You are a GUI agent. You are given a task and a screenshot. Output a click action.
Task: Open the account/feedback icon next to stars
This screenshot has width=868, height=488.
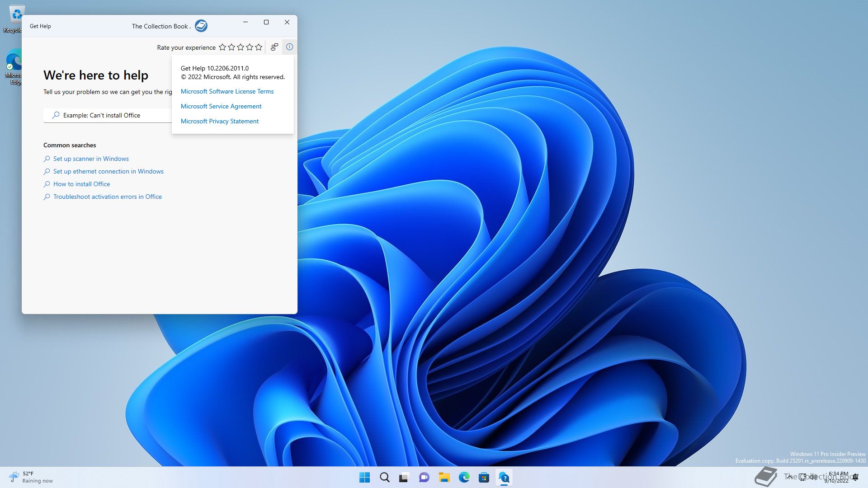pyautogui.click(x=274, y=47)
